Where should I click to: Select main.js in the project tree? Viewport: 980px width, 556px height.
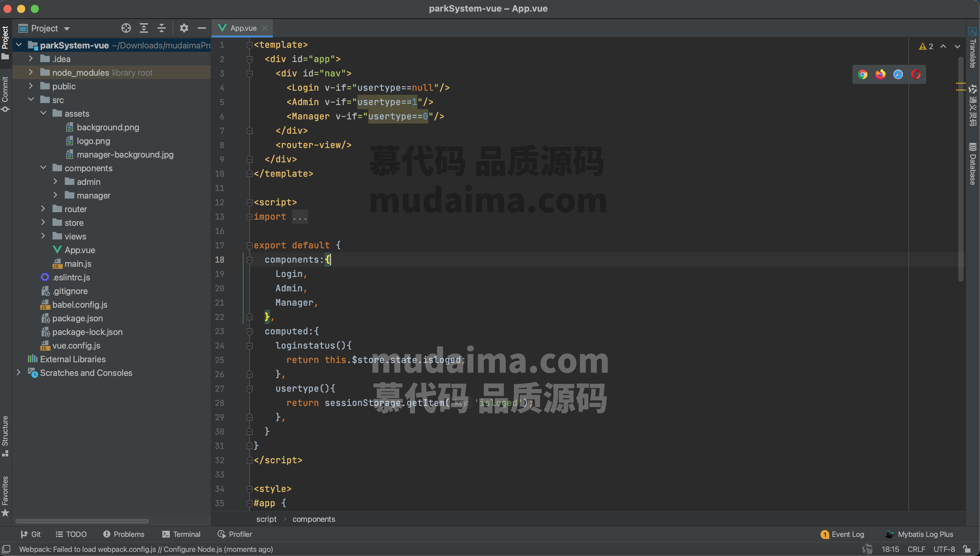(72, 263)
